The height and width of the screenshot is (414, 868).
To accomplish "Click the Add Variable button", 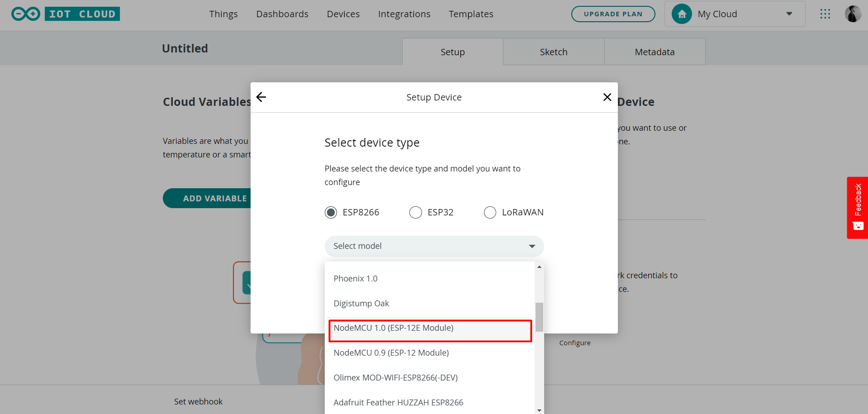I will click(x=207, y=198).
